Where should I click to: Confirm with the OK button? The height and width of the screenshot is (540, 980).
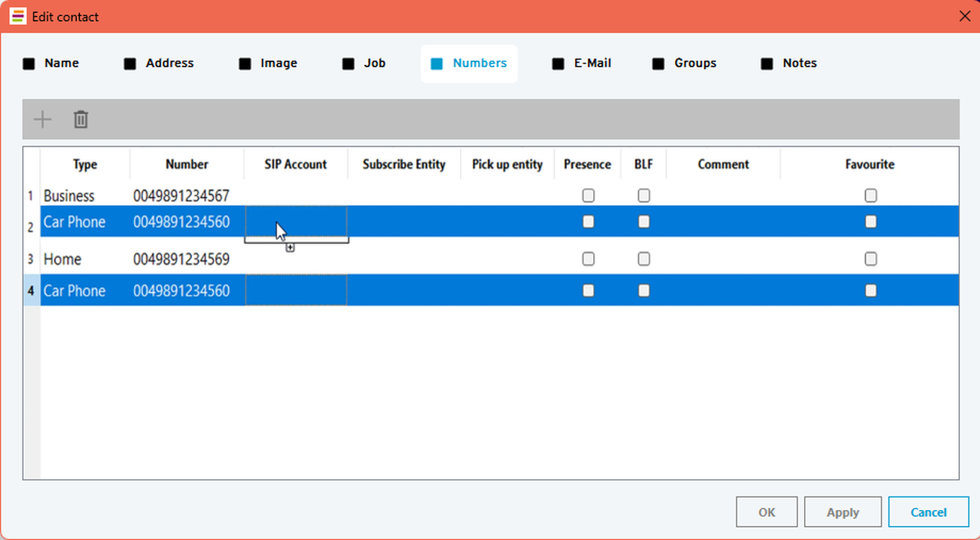[x=767, y=512]
